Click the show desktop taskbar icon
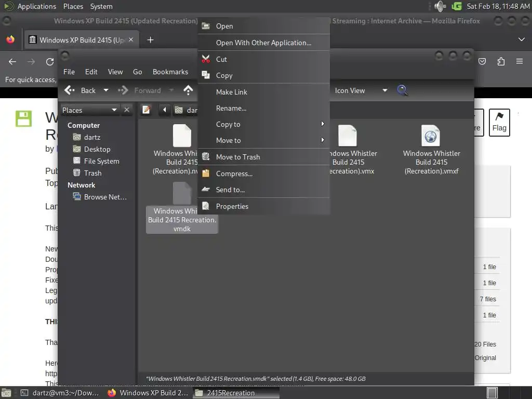Viewport: 532px width, 399px height. (x=6, y=393)
